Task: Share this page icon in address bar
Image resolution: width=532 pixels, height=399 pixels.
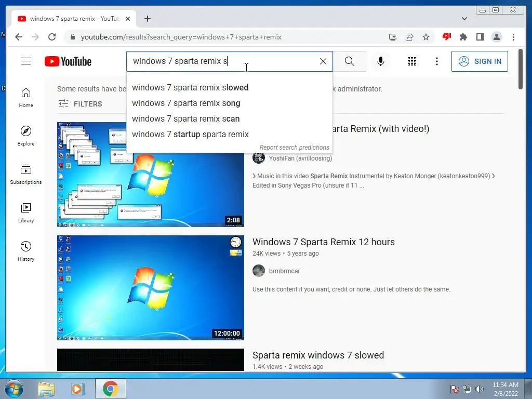Action: (409, 37)
